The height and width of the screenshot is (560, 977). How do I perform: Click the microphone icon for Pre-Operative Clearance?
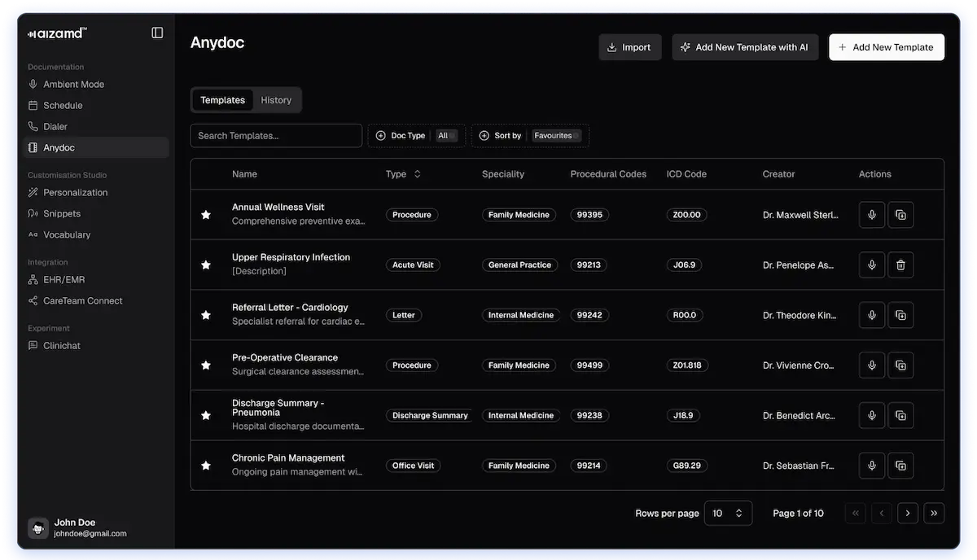[872, 365]
